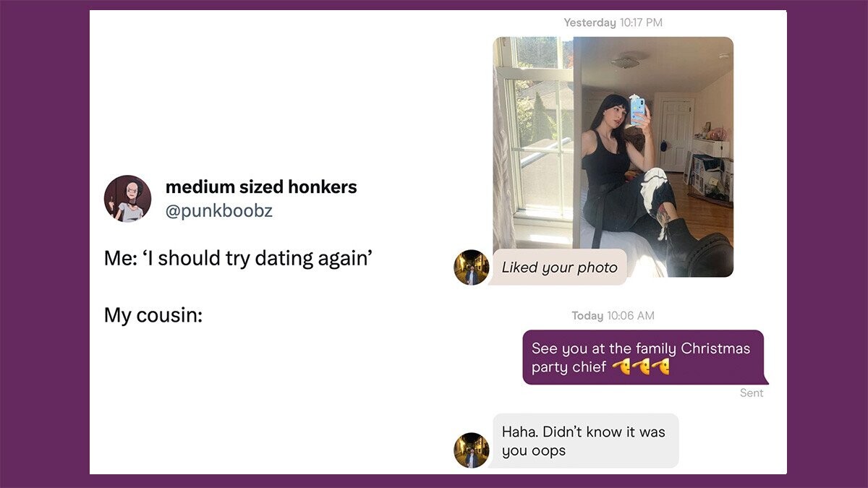
Task: Click the window area in the photo
Action: [x=541, y=137]
